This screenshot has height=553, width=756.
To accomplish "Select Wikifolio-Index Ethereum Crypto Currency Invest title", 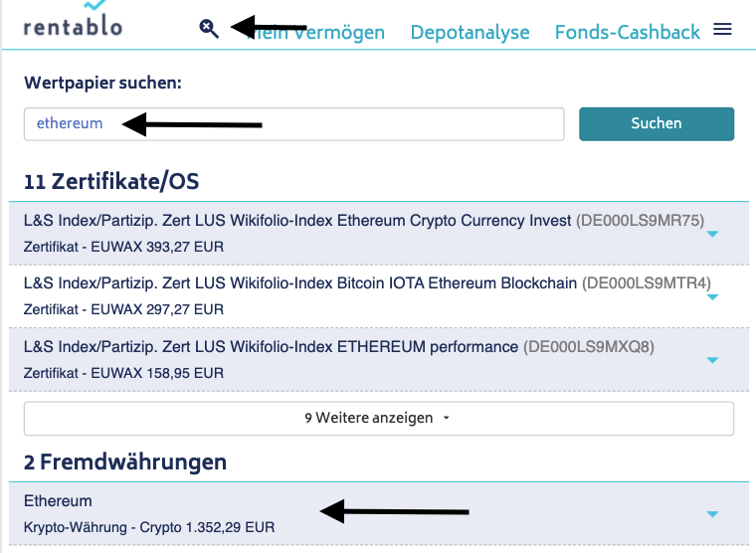I will (x=297, y=220).
